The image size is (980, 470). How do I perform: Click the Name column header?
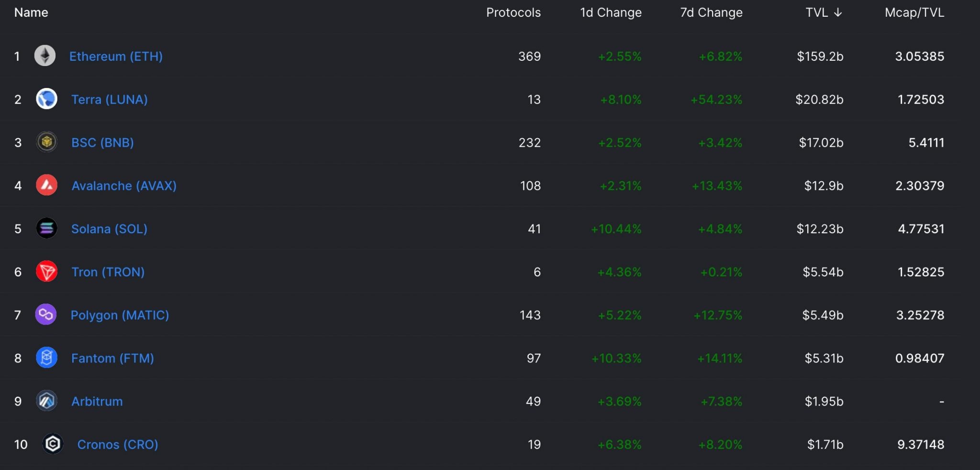(31, 12)
